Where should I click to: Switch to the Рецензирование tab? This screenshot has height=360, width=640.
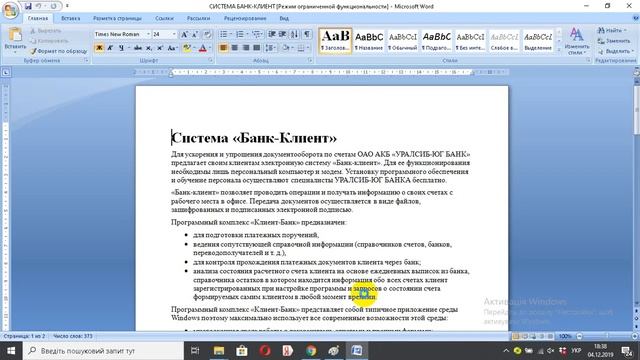click(245, 18)
